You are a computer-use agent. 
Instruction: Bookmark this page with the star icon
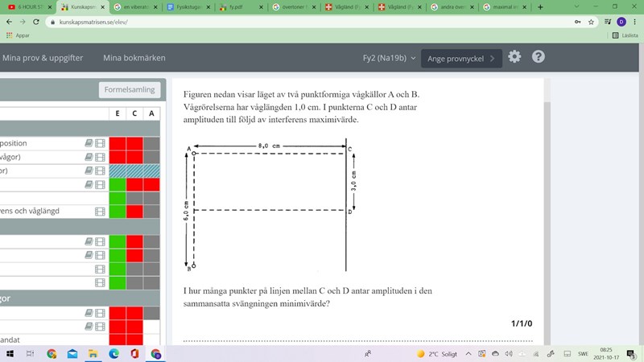[x=591, y=22]
